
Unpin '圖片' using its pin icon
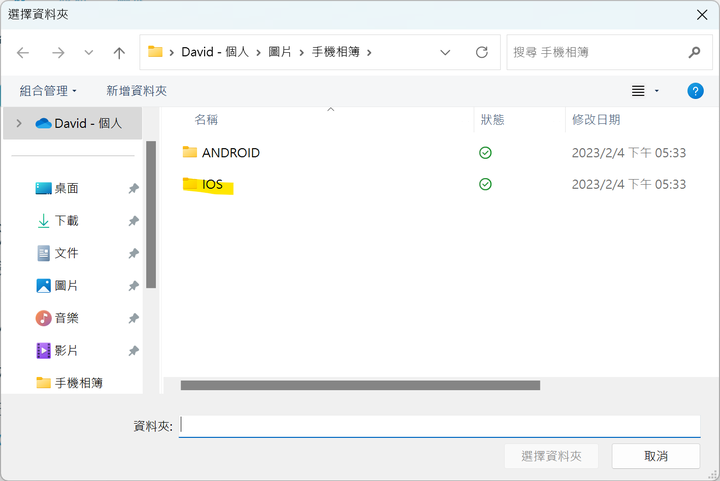click(x=134, y=285)
